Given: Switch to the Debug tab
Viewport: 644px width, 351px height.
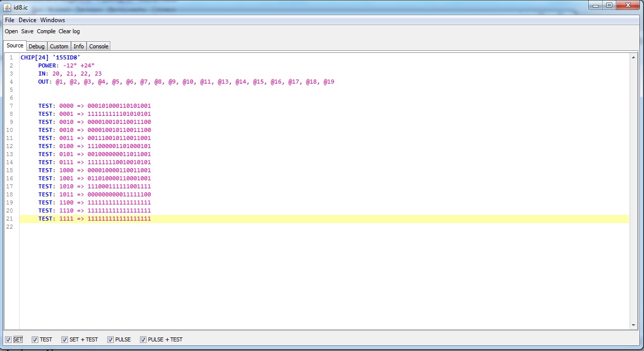Looking at the screenshot, I should click(36, 46).
